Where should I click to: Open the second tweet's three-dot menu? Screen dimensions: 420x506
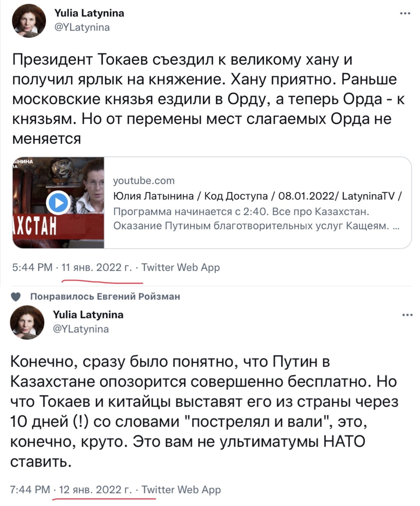[407, 315]
